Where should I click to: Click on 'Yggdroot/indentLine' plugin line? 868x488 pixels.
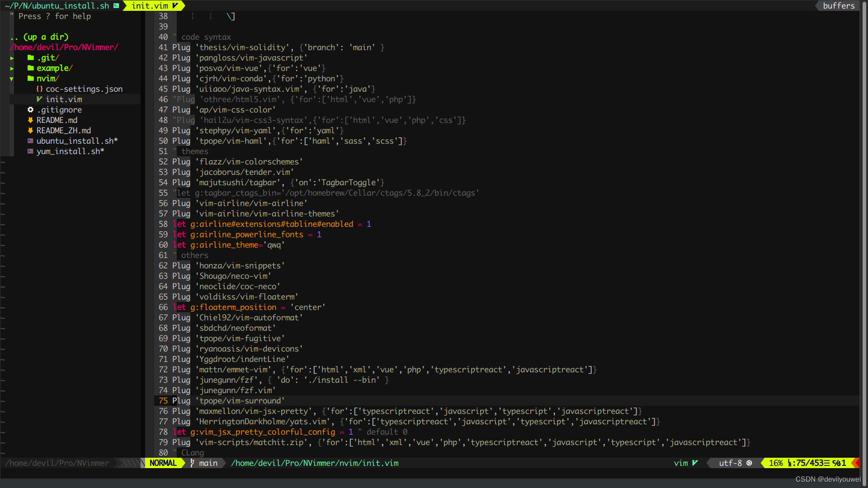click(231, 359)
